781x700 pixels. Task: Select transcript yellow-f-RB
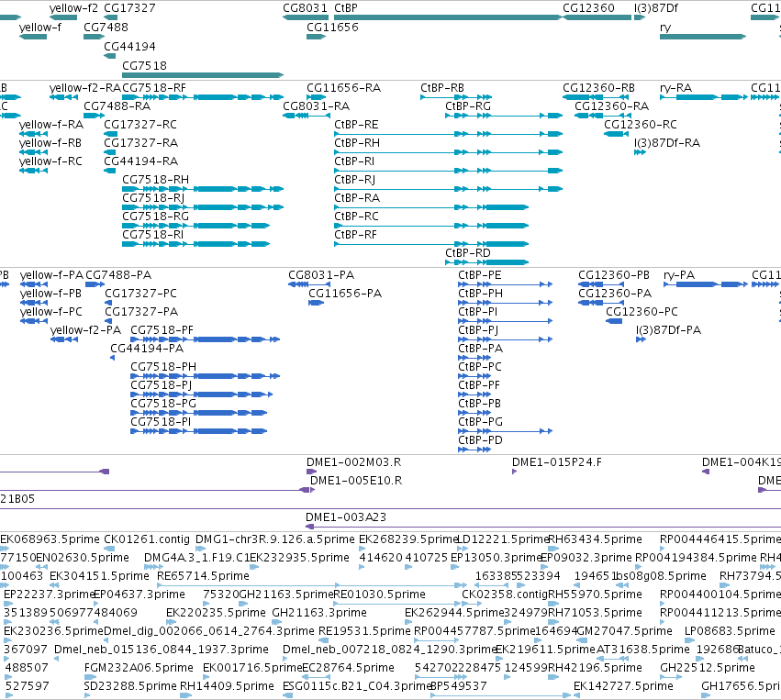(x=50, y=143)
